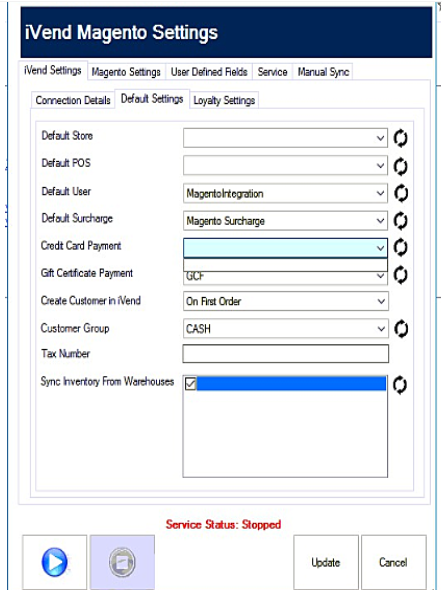The image size is (442, 598).
Task: Open Default Surcharge dropdown showing Magento Surcharge
Action: tap(285, 220)
